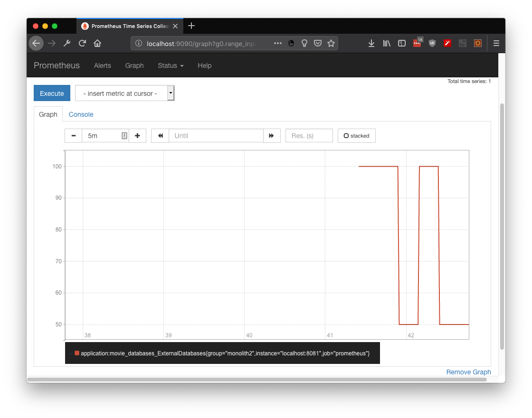
Task: Open the Alerts page in Prometheus
Action: coord(102,66)
